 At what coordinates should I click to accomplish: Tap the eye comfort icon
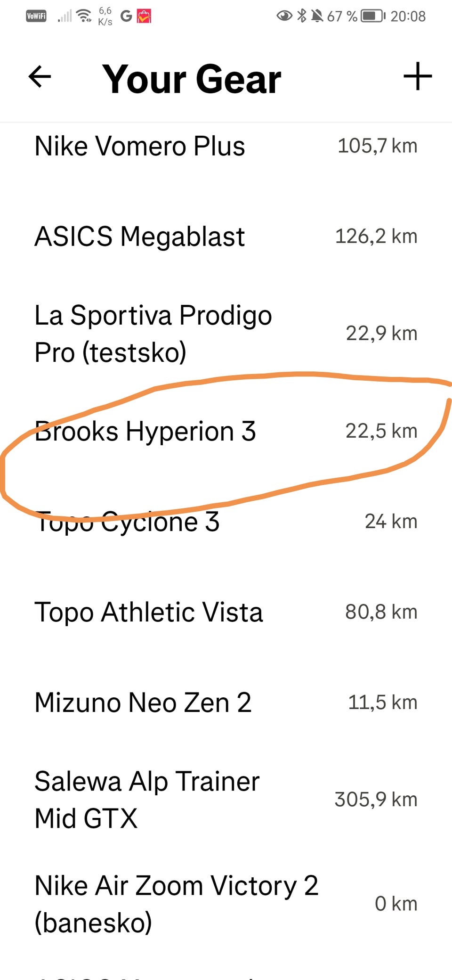pos(284,16)
